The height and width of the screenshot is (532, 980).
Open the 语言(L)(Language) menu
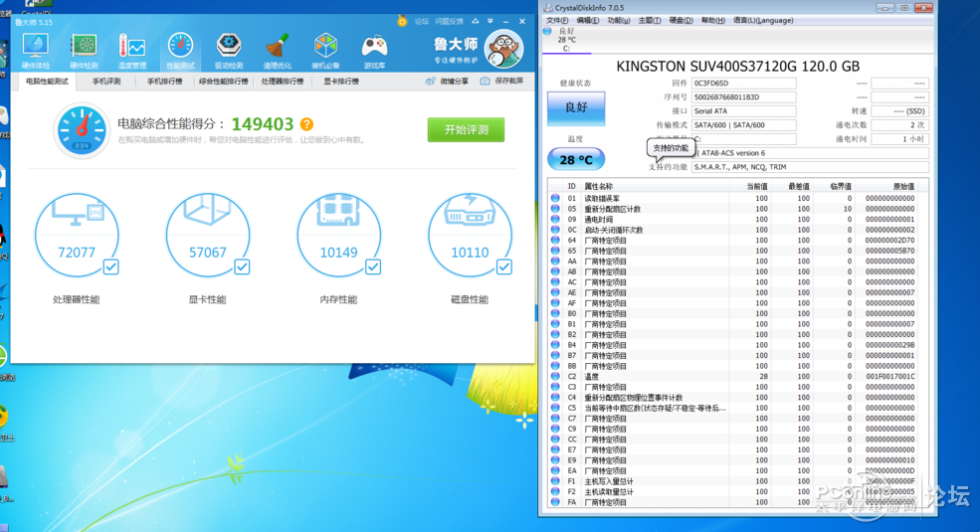(763, 21)
